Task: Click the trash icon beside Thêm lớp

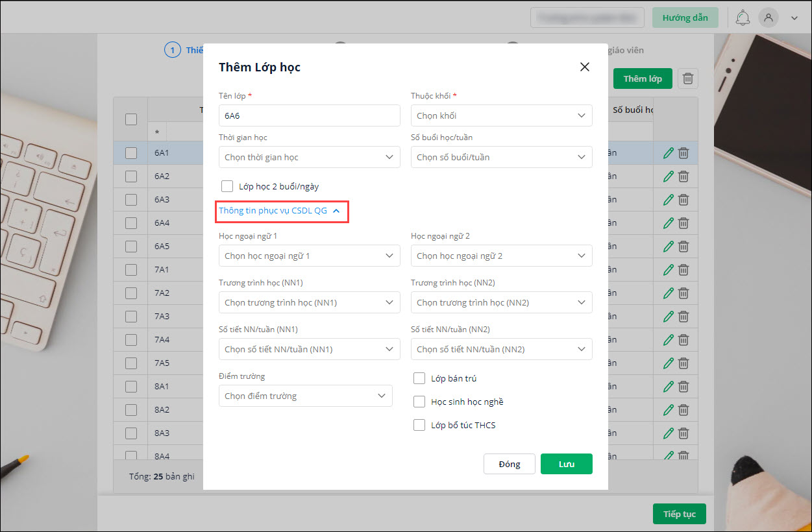Action: 688,79
